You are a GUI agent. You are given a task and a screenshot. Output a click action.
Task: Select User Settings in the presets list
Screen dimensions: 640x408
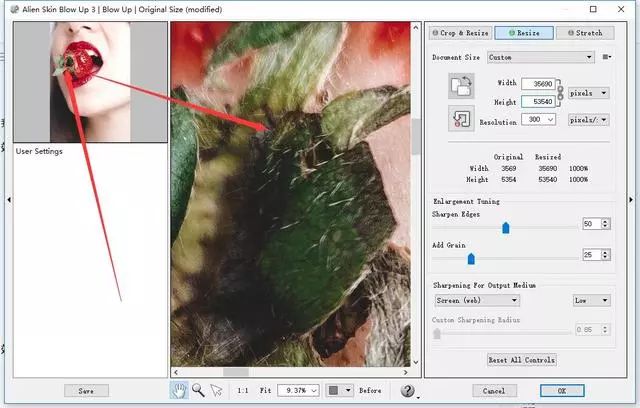tap(39, 151)
